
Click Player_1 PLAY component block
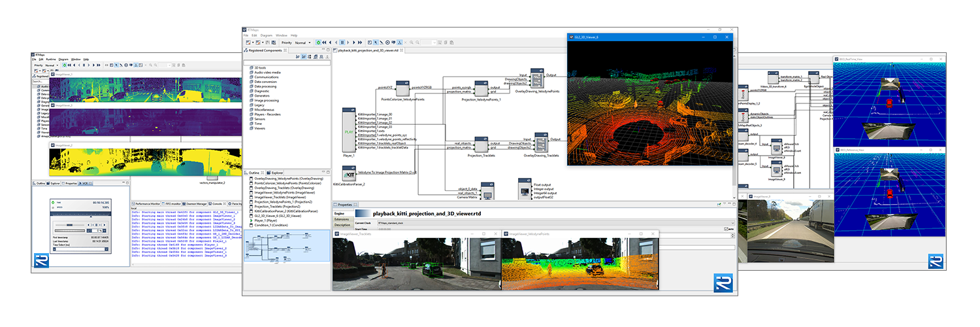348,131
